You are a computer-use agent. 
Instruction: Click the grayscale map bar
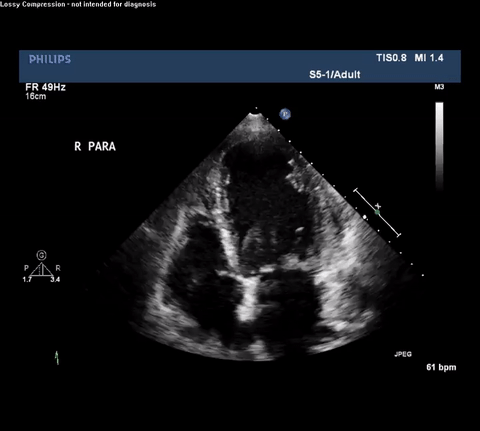439,146
